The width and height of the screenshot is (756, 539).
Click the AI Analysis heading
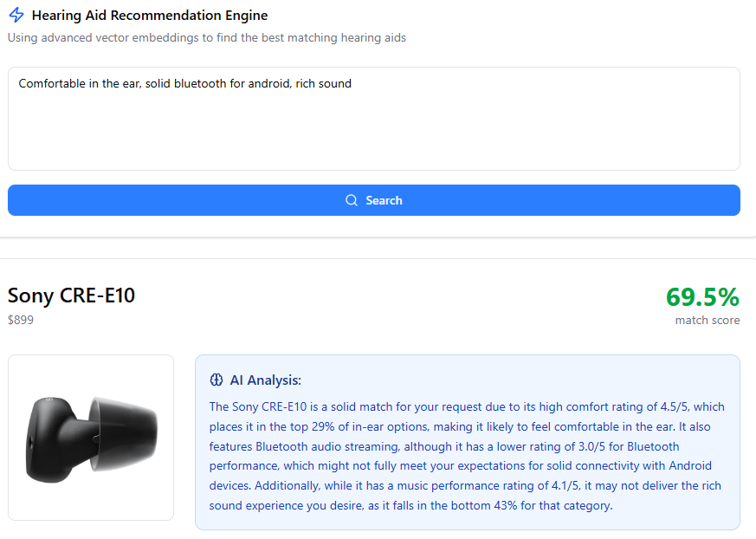click(265, 380)
